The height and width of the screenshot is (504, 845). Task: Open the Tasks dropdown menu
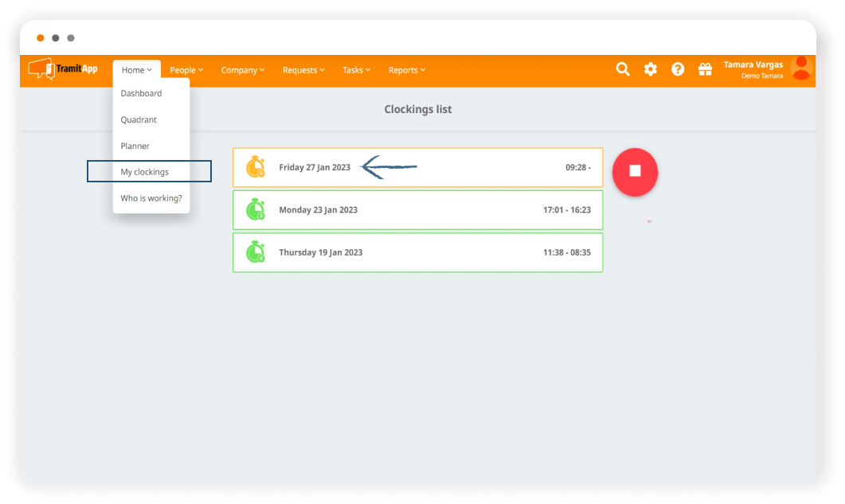tap(356, 70)
